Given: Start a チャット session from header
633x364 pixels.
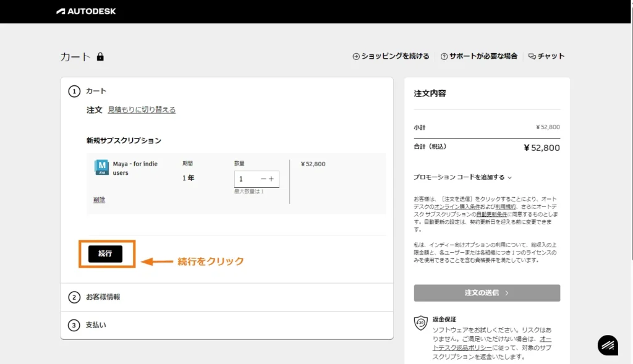Looking at the screenshot, I should pos(546,56).
